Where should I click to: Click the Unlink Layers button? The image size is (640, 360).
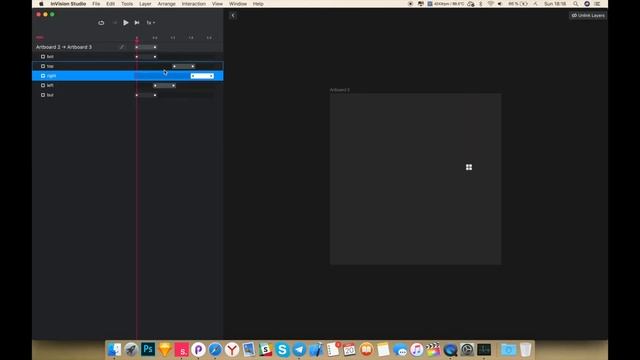click(588, 16)
